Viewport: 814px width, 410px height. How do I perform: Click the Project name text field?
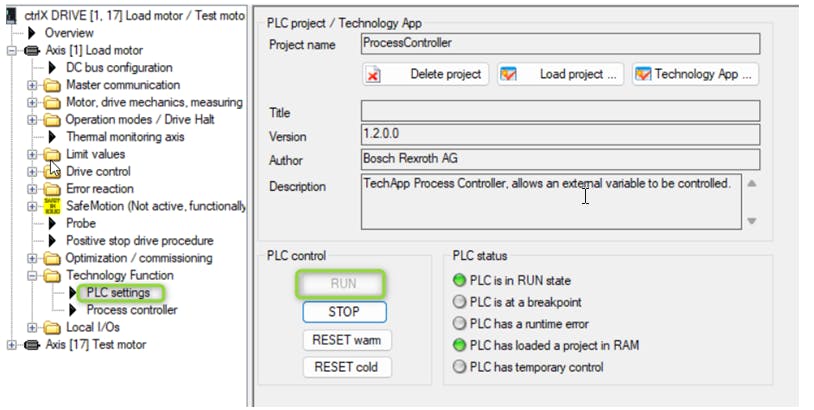tap(559, 44)
